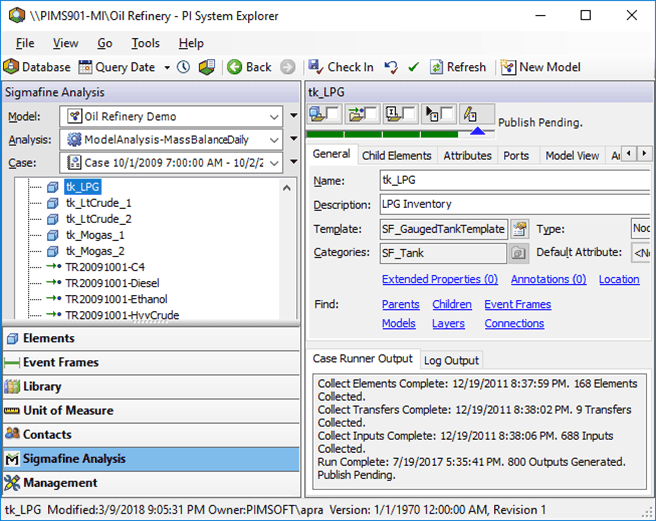
Task: Open the Case combo box
Action: tap(171, 163)
